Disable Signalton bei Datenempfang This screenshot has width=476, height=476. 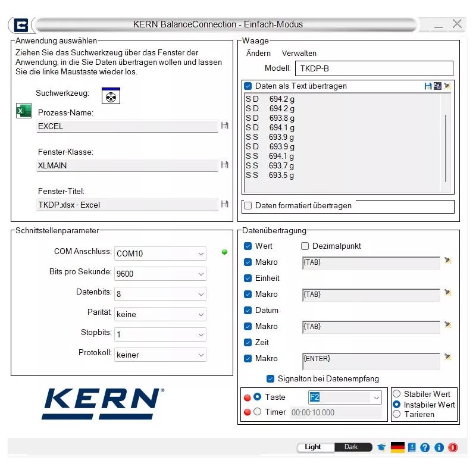[271, 378]
